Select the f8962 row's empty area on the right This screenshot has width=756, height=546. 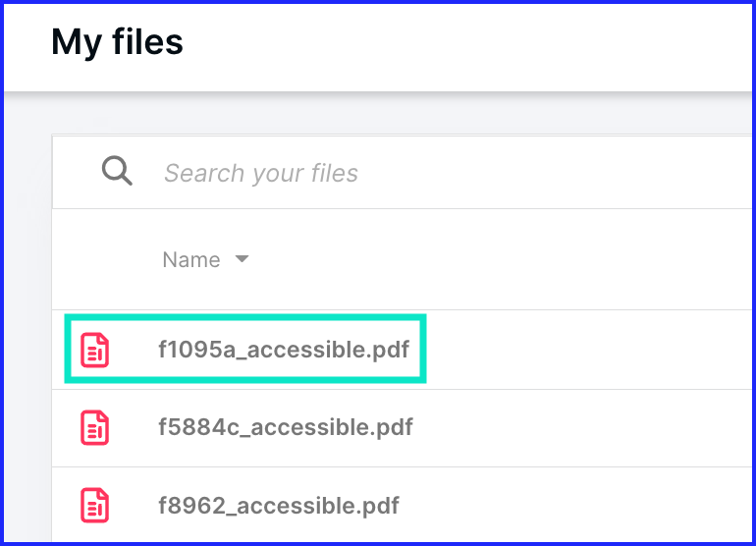point(576,505)
